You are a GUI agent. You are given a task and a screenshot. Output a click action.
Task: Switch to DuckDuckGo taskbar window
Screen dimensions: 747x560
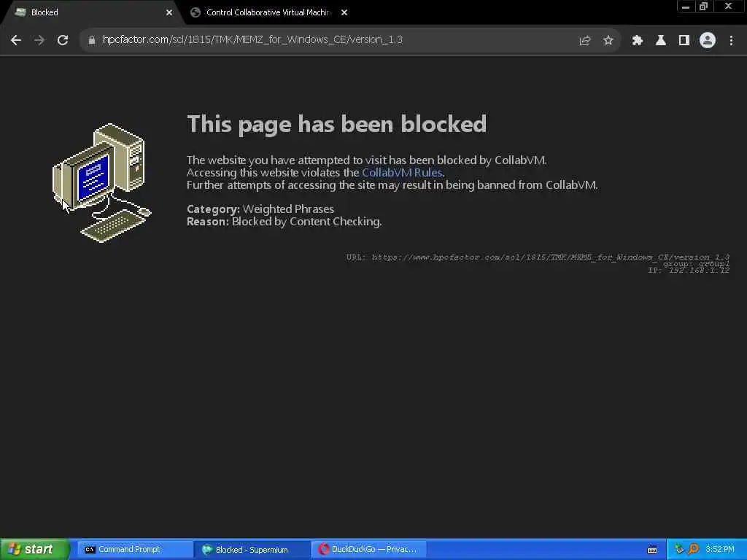point(368,550)
